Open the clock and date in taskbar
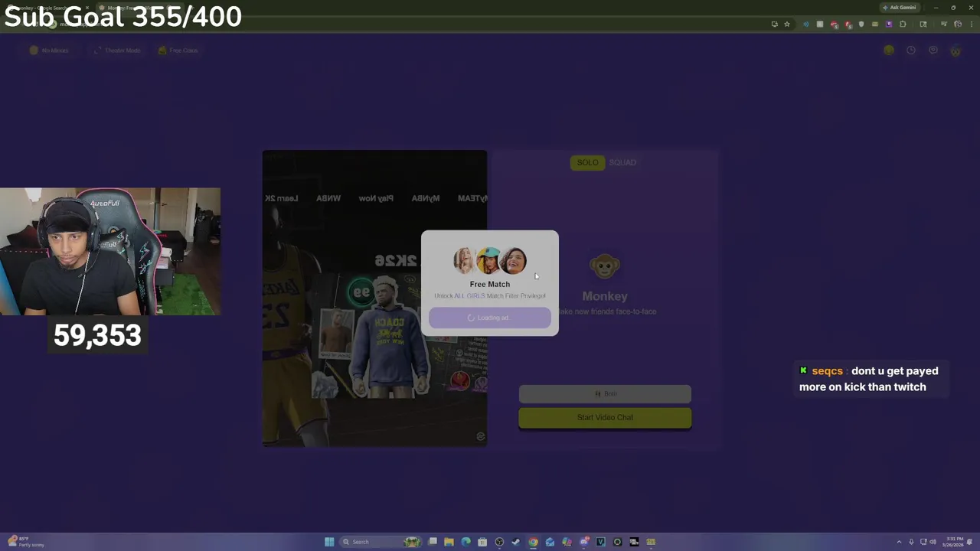Screen dimensions: 980x551 (955, 542)
